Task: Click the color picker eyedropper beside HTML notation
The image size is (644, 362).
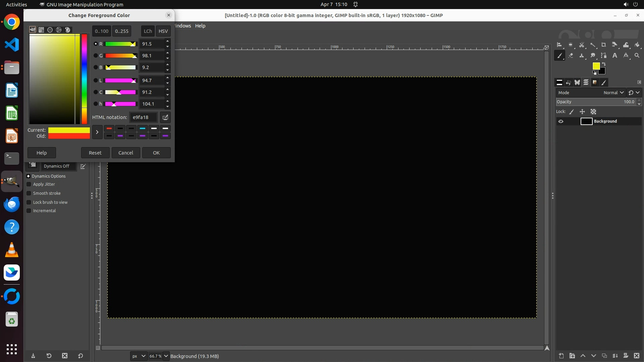Action: coord(165,117)
